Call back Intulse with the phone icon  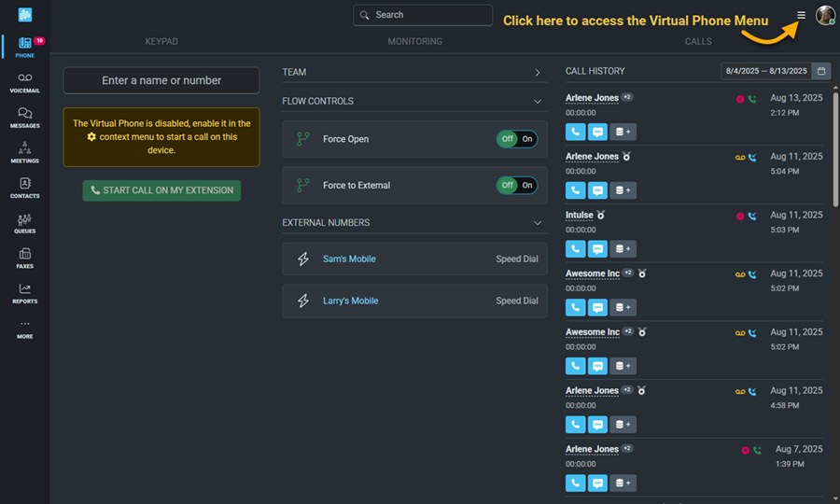[575, 248]
